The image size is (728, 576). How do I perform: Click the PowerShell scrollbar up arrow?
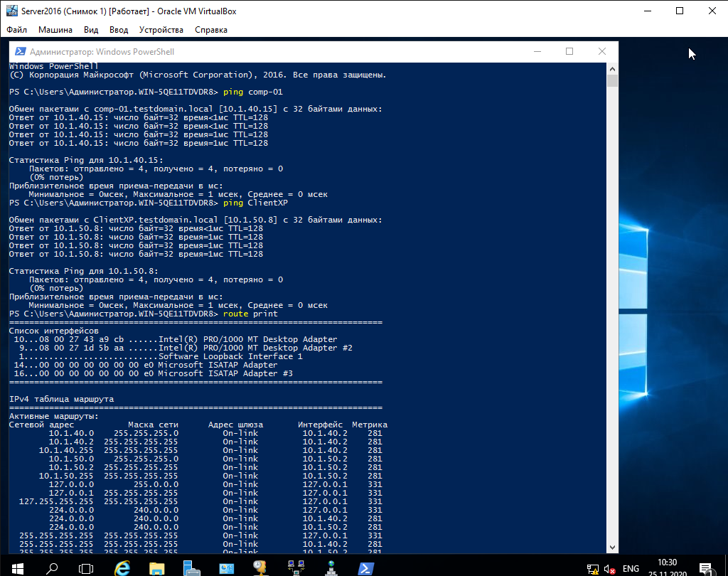[612, 68]
